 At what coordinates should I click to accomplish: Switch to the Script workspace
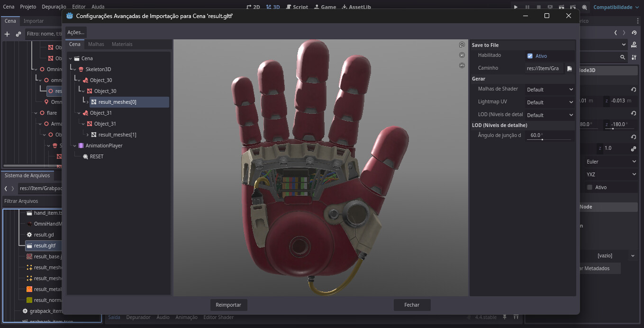297,7
